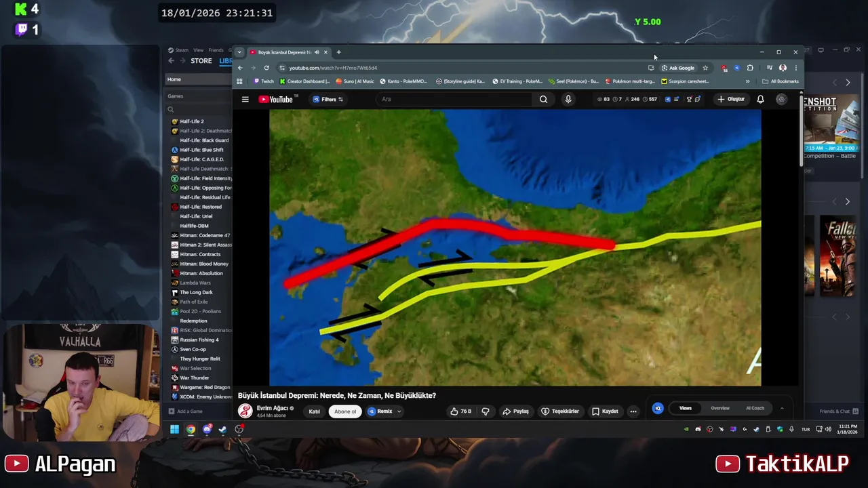Screen dimensions: 868x488
Task: Open the Chrome extensions puzzle icon
Action: point(750,68)
